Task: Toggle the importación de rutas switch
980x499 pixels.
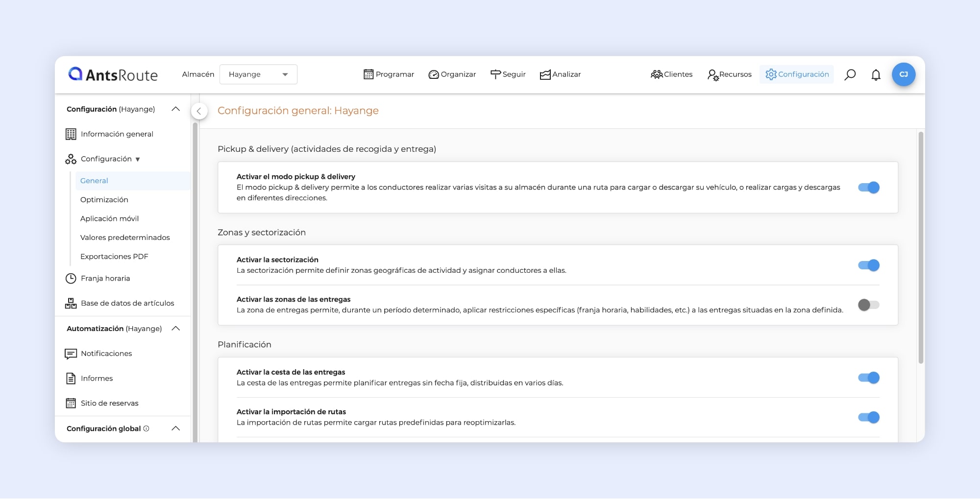Action: point(868,418)
